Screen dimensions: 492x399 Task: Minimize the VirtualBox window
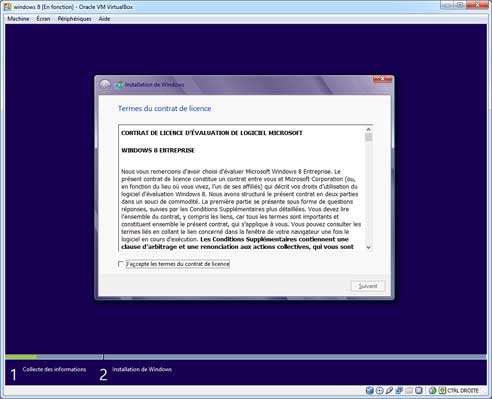coord(448,5)
